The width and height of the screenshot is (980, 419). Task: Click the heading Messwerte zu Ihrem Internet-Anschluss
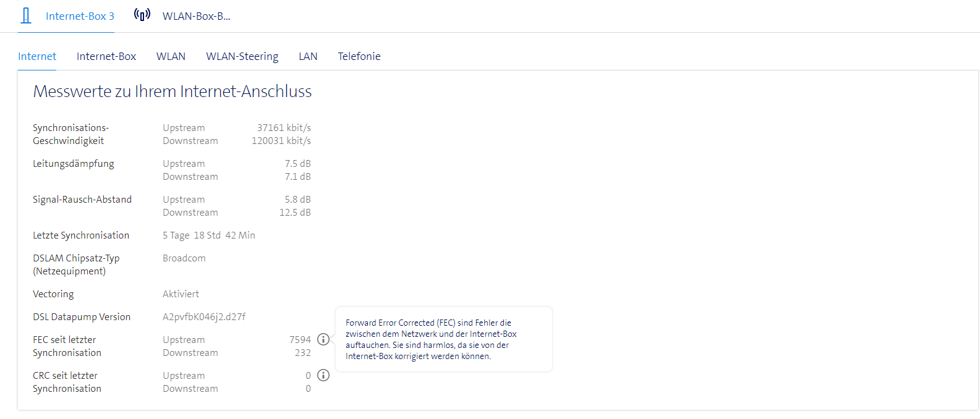(x=172, y=91)
